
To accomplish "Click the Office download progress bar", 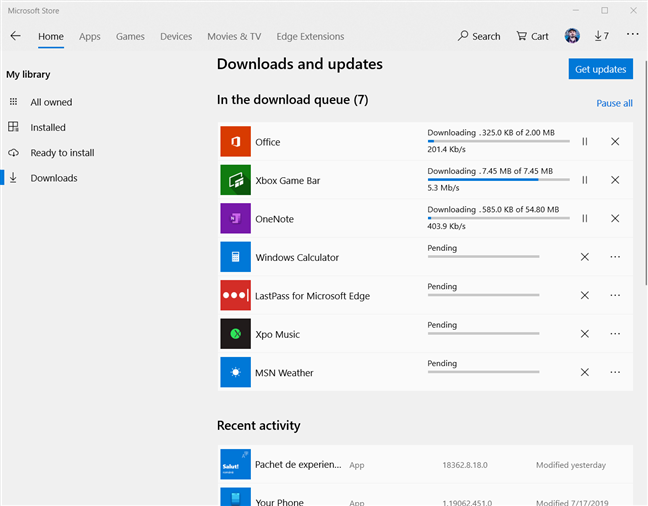I will pos(498,141).
